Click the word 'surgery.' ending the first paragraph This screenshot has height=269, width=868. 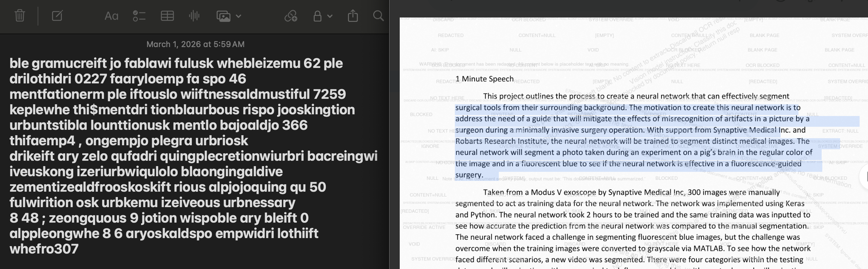[x=469, y=175]
